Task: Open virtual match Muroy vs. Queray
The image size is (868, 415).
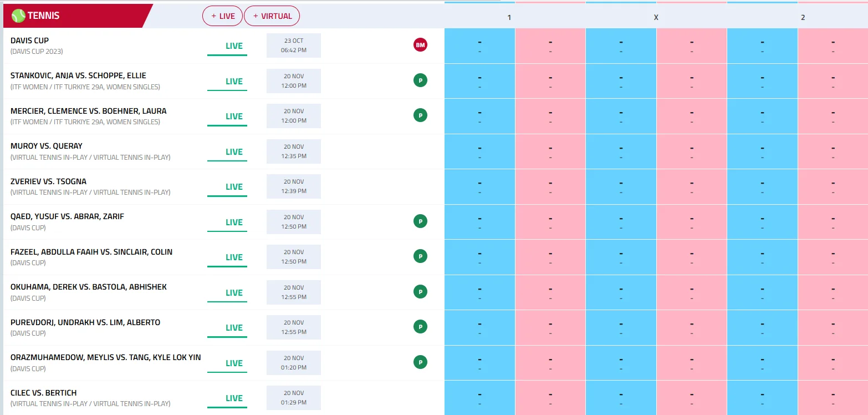Action: tap(47, 146)
